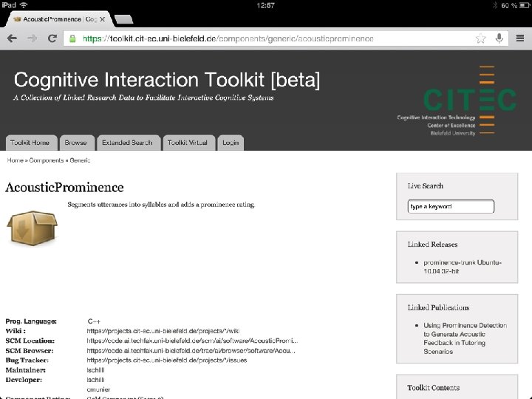Follow the Components breadcrumb link
This screenshot has width=532, height=399.
pyautogui.click(x=46, y=160)
